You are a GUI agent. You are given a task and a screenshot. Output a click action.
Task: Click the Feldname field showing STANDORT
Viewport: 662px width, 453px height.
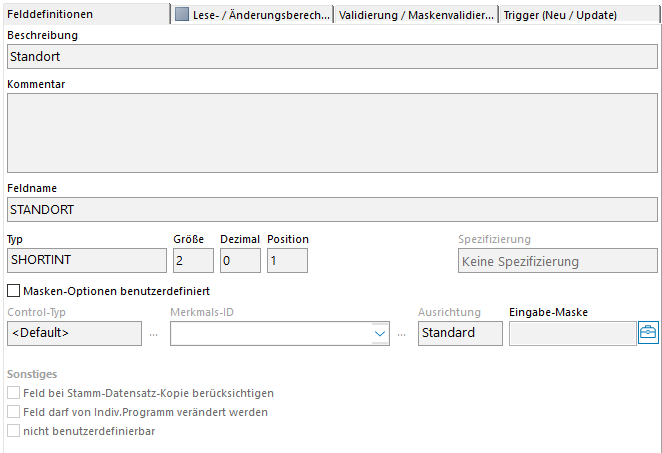pyautogui.click(x=330, y=209)
